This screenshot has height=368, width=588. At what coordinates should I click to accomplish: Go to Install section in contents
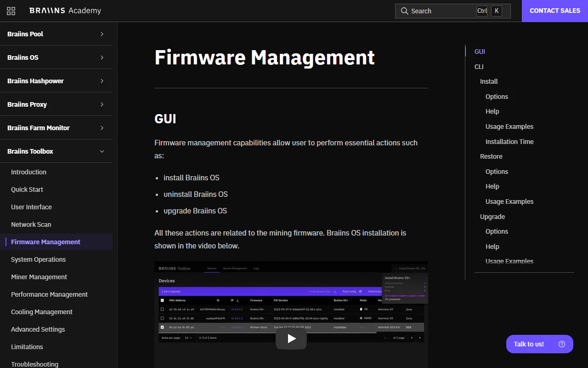(x=489, y=81)
